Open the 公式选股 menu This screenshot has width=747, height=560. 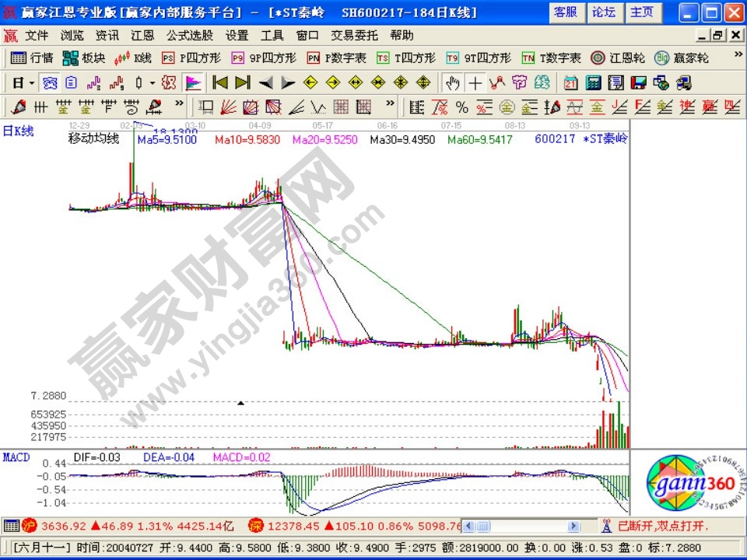[x=191, y=36]
